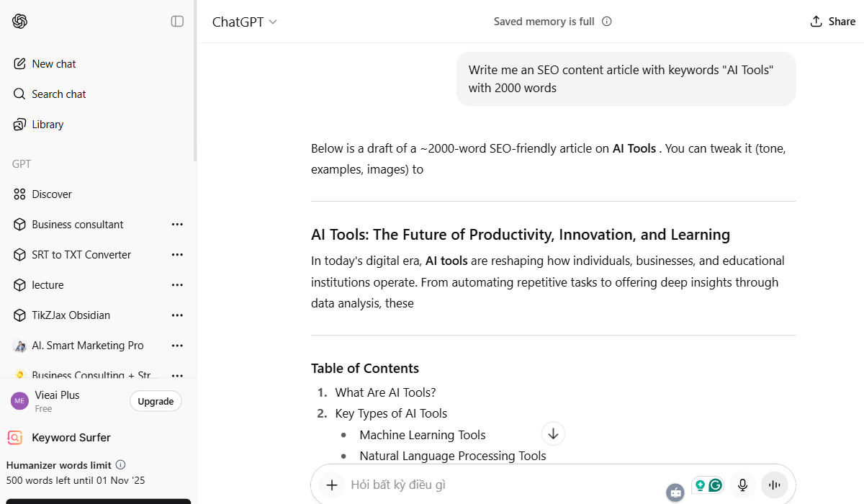Open options for Business consultant GPT
This screenshot has width=864, height=504.
tap(177, 225)
